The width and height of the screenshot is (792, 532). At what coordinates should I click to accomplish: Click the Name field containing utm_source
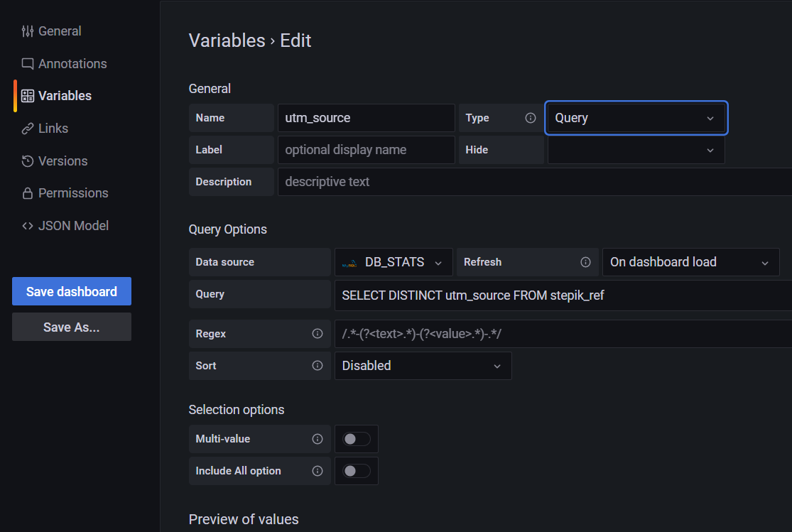coord(367,118)
